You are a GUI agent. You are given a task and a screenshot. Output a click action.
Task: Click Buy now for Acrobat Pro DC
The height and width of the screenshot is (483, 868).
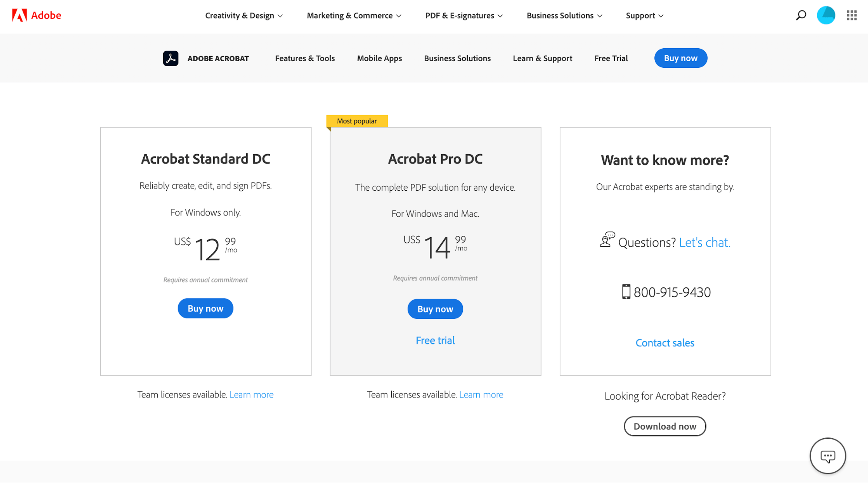tap(435, 309)
